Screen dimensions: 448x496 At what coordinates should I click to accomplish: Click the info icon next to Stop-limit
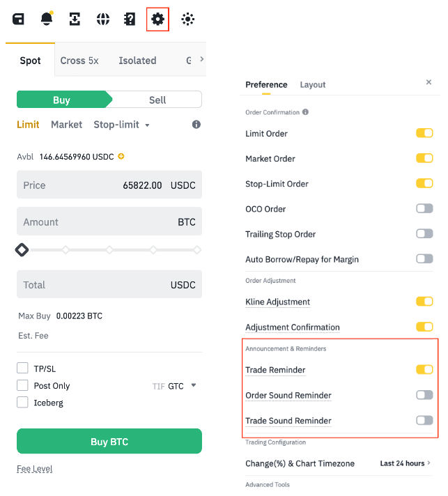pyautogui.click(x=196, y=125)
